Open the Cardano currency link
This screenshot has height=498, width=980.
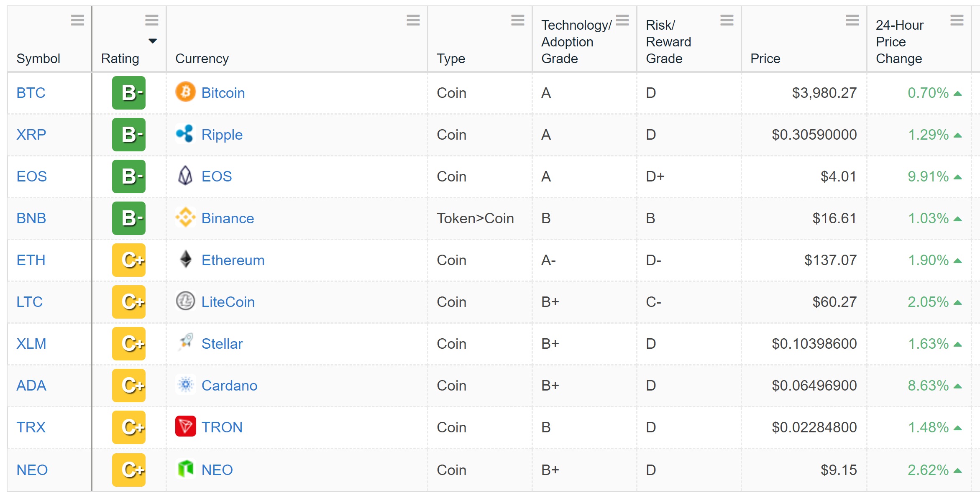click(229, 386)
